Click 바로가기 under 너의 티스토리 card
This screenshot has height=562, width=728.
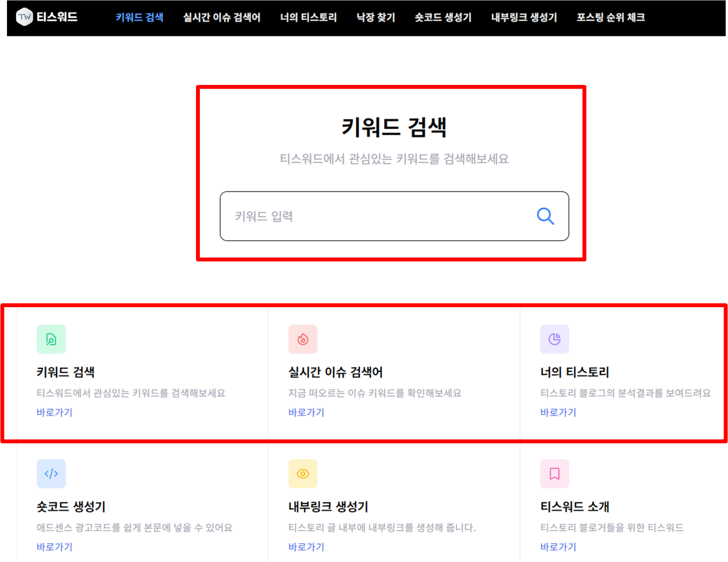[558, 412]
